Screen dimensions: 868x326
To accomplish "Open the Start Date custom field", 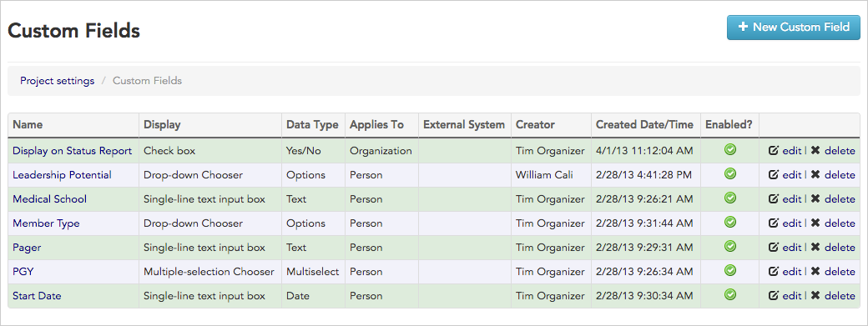I will coord(37,296).
